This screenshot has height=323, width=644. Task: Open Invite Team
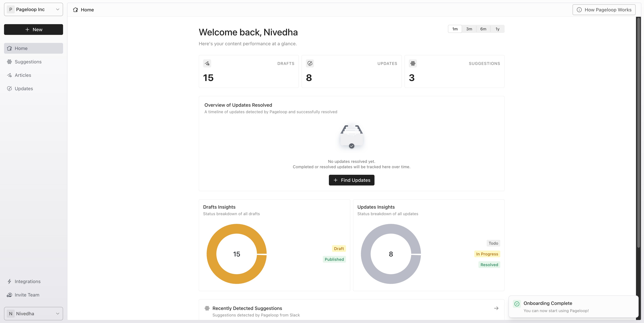(34, 295)
